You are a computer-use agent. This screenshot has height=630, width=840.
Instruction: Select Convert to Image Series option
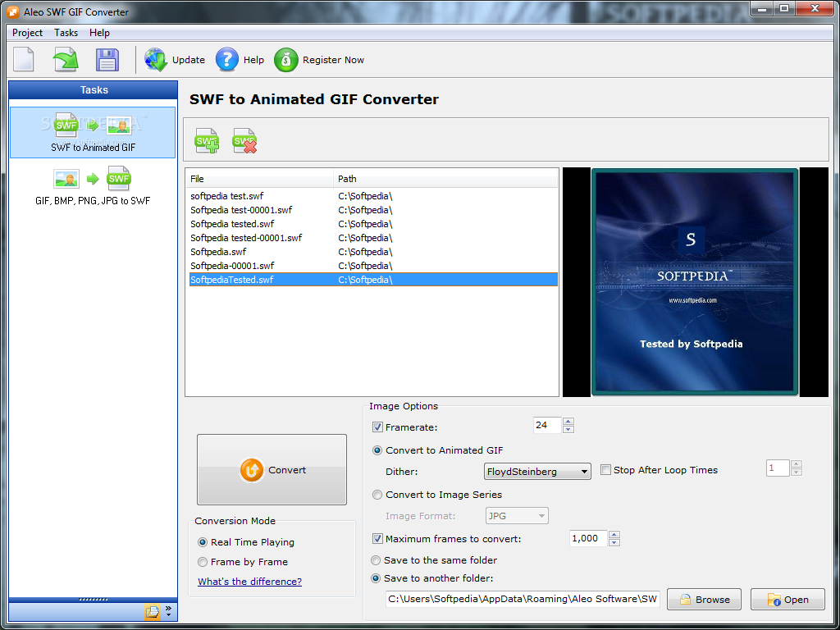pos(377,495)
